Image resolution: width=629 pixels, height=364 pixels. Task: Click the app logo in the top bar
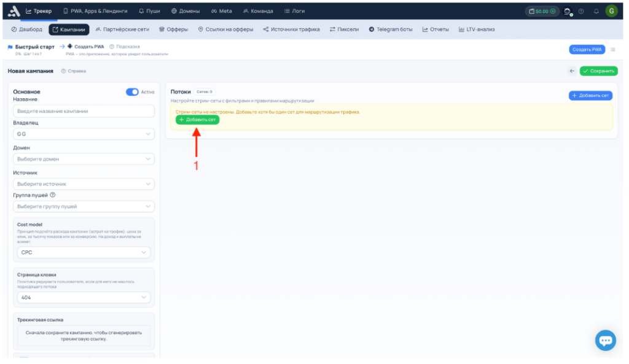click(14, 11)
